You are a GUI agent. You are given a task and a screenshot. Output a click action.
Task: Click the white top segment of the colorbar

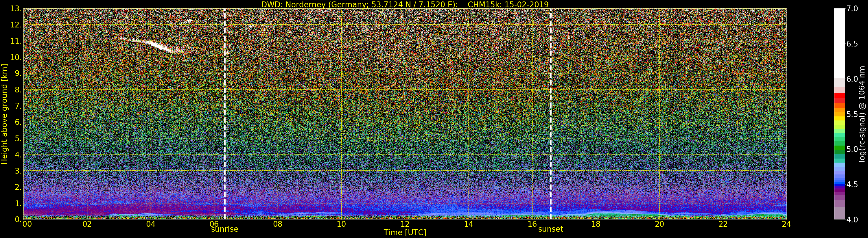(x=839, y=43)
